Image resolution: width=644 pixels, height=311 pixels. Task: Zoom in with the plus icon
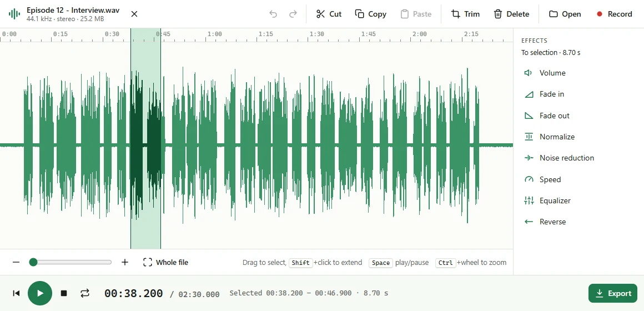pos(125,262)
